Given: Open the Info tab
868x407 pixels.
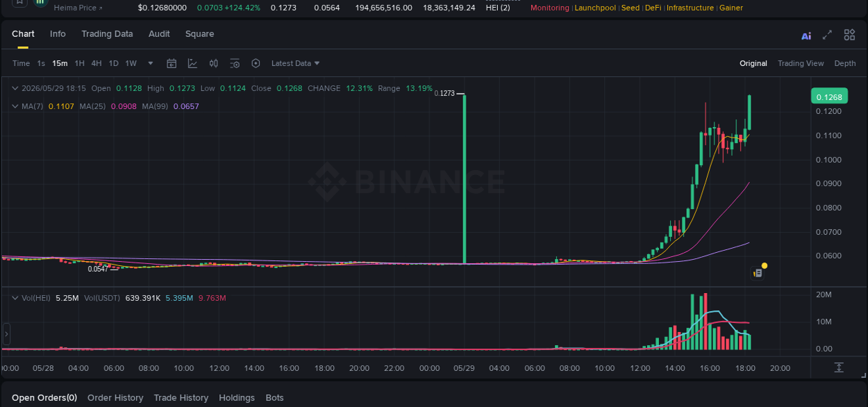Looking at the screenshot, I should pos(58,34).
